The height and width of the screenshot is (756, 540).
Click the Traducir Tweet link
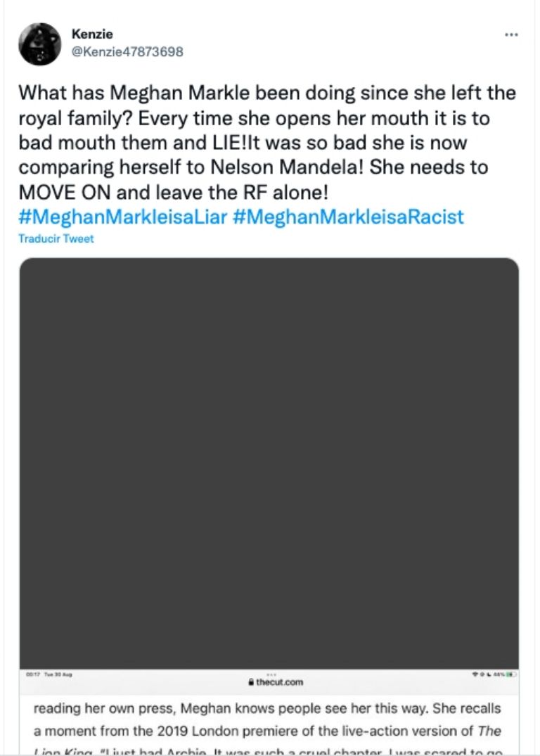56,238
